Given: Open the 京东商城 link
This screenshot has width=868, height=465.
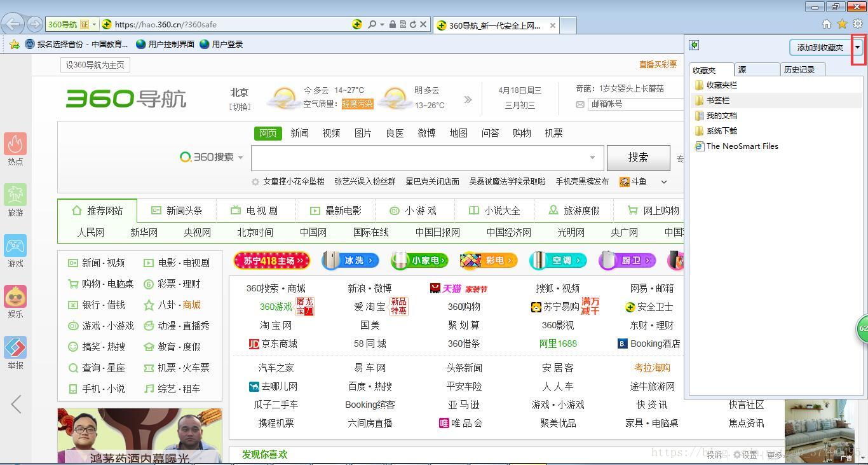Looking at the screenshot, I should (x=273, y=344).
